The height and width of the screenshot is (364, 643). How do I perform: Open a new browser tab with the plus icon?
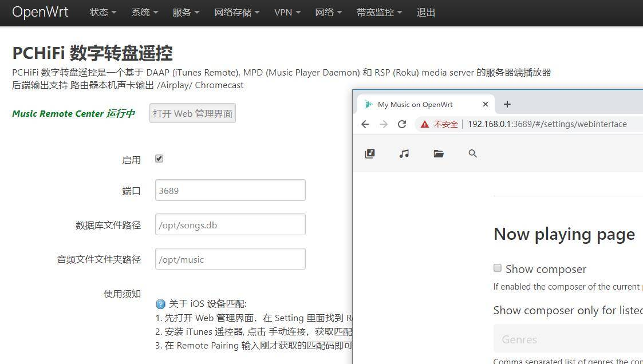[507, 104]
